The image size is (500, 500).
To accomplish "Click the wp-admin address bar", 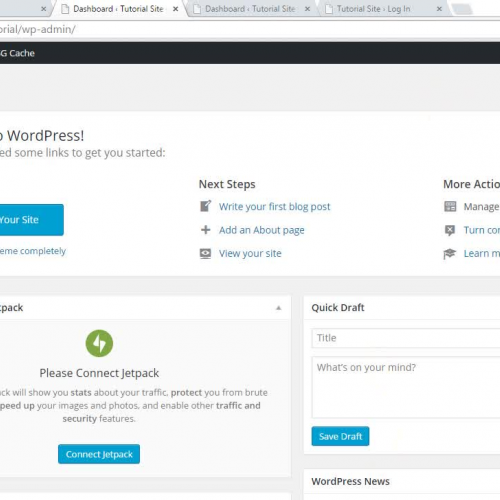I will coord(250,29).
